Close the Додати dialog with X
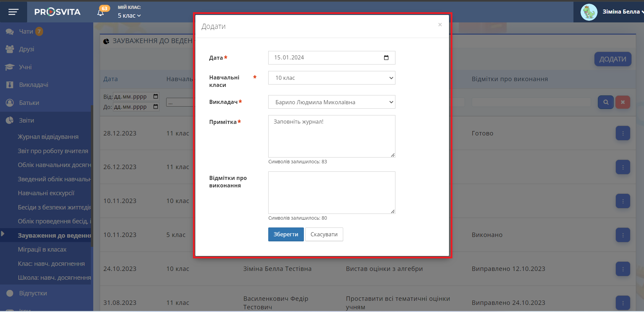 click(440, 25)
